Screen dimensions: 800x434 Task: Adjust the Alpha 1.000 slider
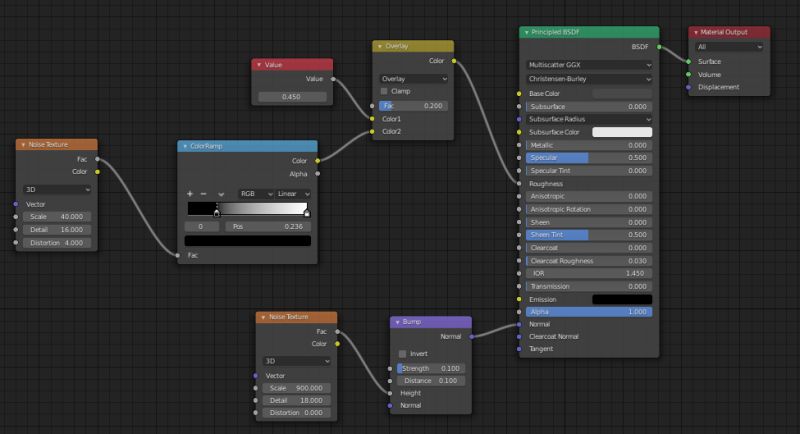589,312
